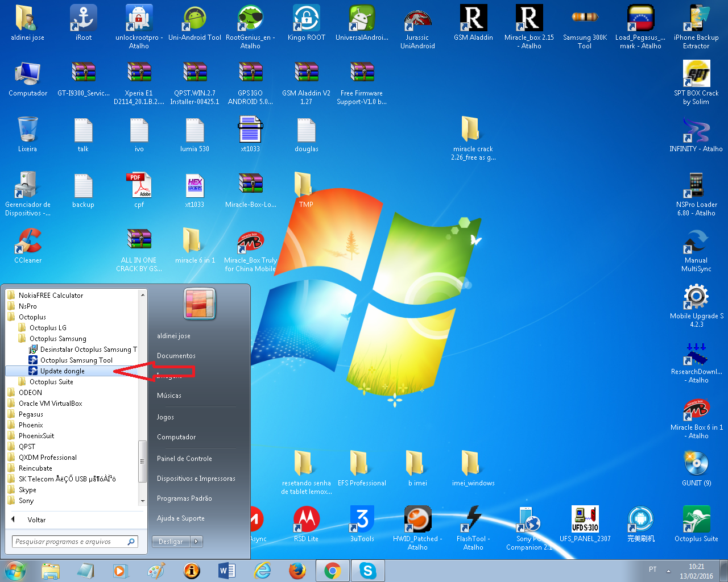This screenshot has width=728, height=582.
Task: Open Músicas in the Start menu
Action: click(169, 396)
